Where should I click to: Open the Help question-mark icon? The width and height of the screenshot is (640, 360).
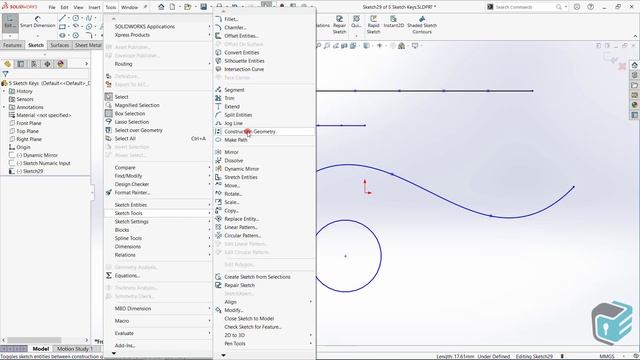coord(590,7)
